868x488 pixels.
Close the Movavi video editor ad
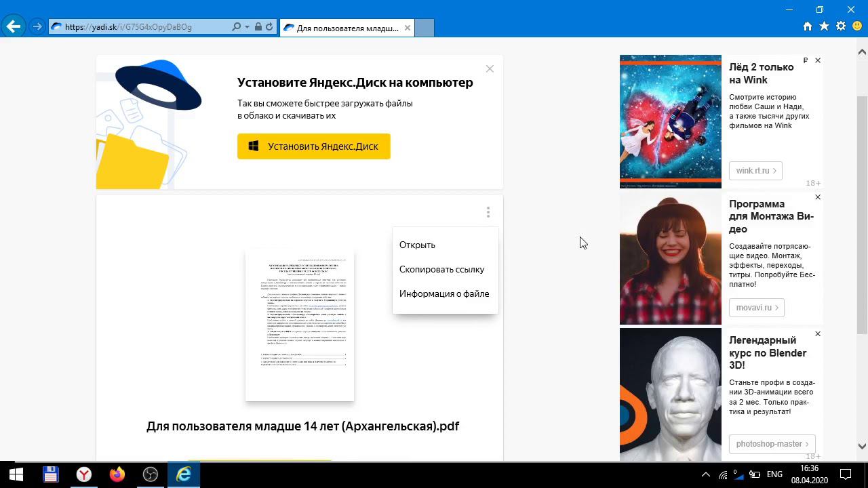pyautogui.click(x=817, y=197)
